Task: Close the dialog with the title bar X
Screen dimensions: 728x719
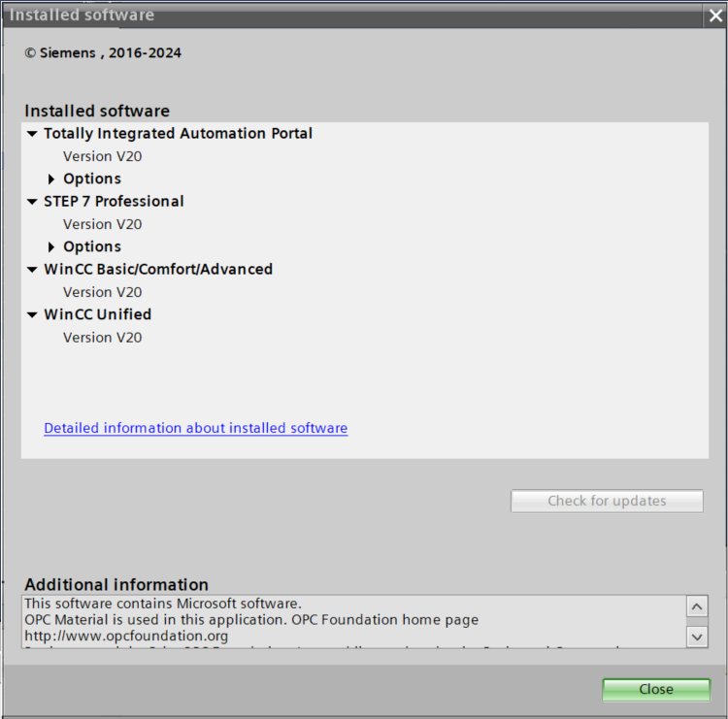Action: coord(715,16)
